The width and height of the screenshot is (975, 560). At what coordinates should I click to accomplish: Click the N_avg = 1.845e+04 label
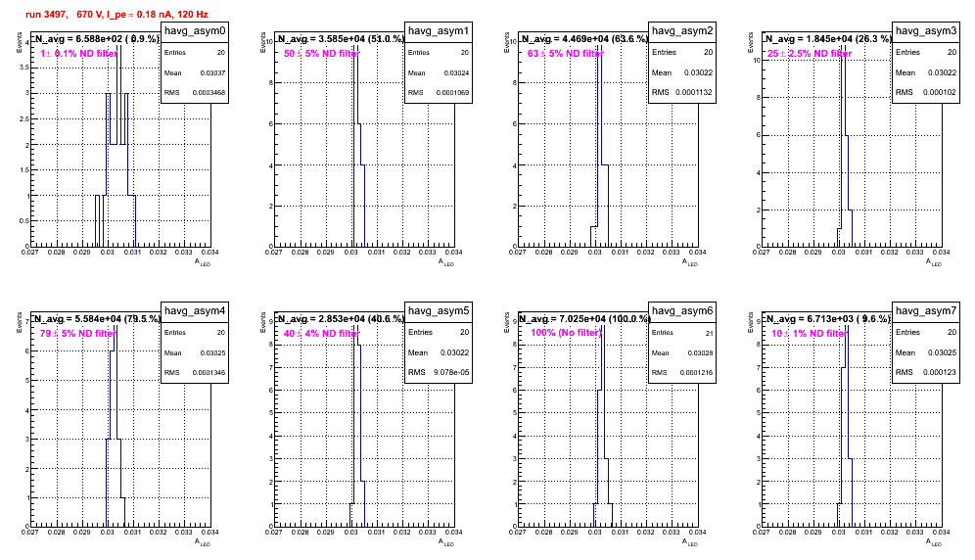tap(827, 39)
